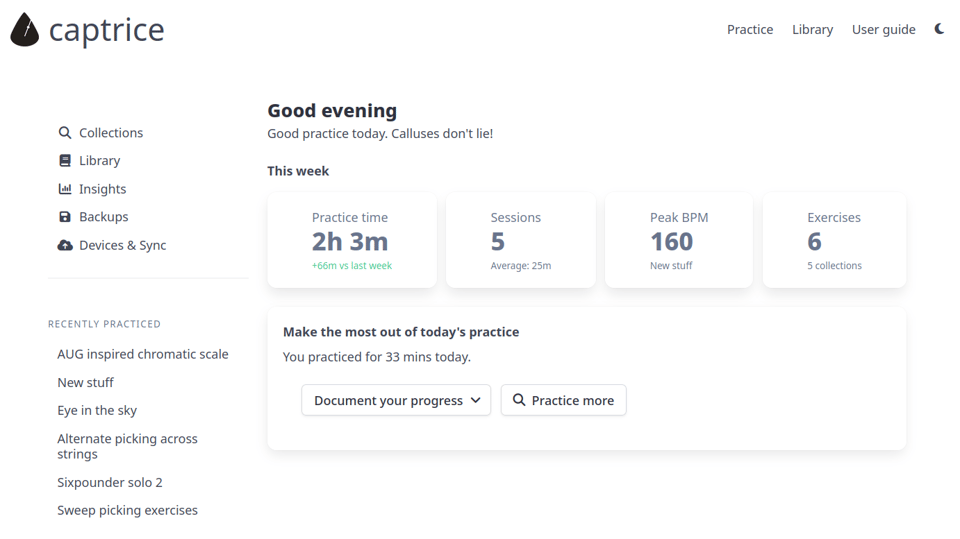Open the User guide link
960x539 pixels.
tap(883, 29)
